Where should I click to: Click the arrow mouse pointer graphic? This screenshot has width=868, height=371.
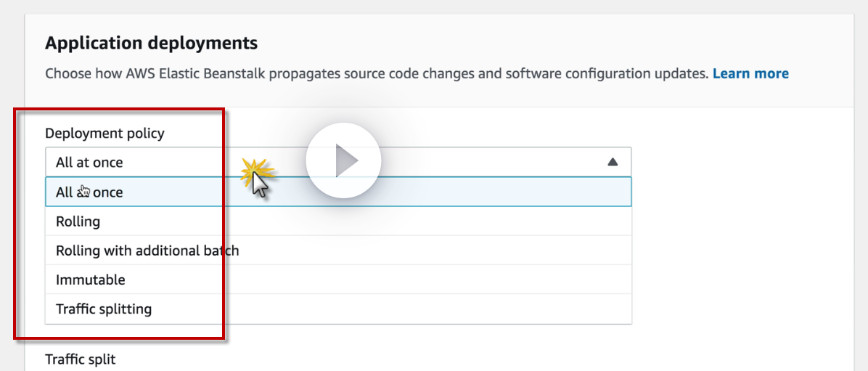coord(261,185)
